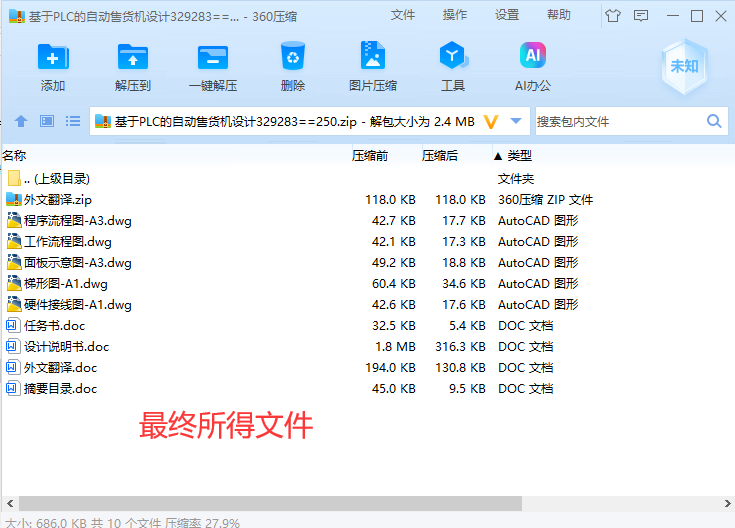Image resolution: width=735 pixels, height=528 pixels.
Task: Click the orange V icon in path bar
Action: [490, 122]
